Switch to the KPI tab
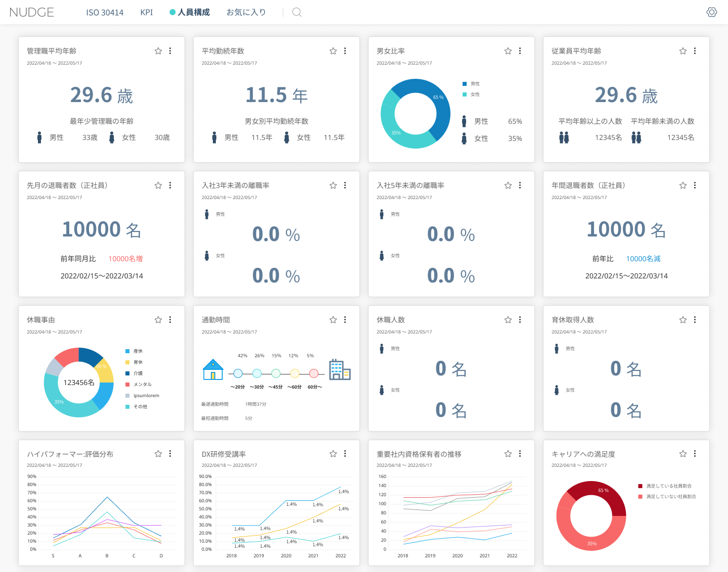 pyautogui.click(x=147, y=12)
